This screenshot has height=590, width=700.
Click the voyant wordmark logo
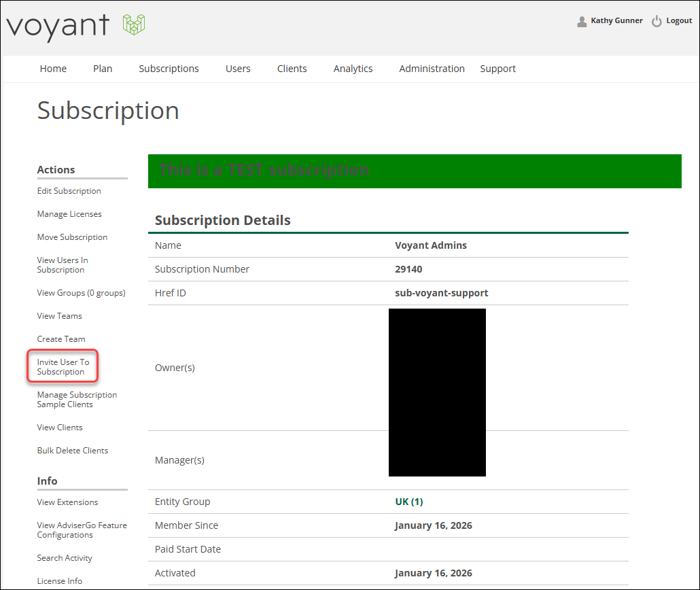coord(58,27)
